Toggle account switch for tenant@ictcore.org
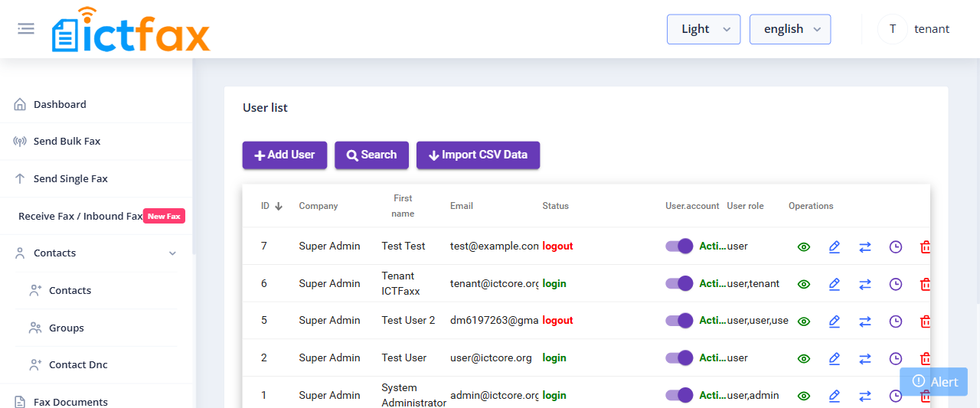Screen dimensions: 980x408 coord(679,283)
